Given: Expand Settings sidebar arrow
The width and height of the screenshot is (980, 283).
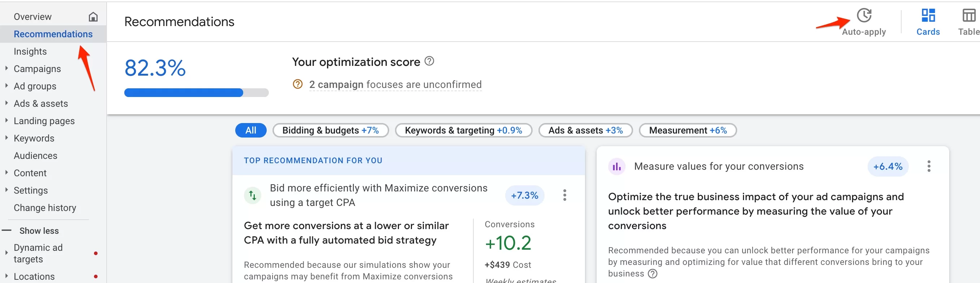Looking at the screenshot, I should 7,190.
